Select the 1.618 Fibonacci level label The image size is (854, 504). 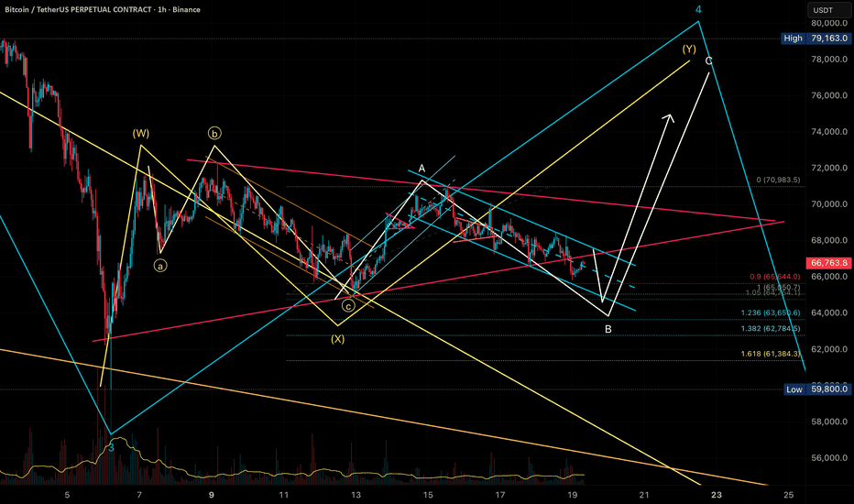pos(773,353)
